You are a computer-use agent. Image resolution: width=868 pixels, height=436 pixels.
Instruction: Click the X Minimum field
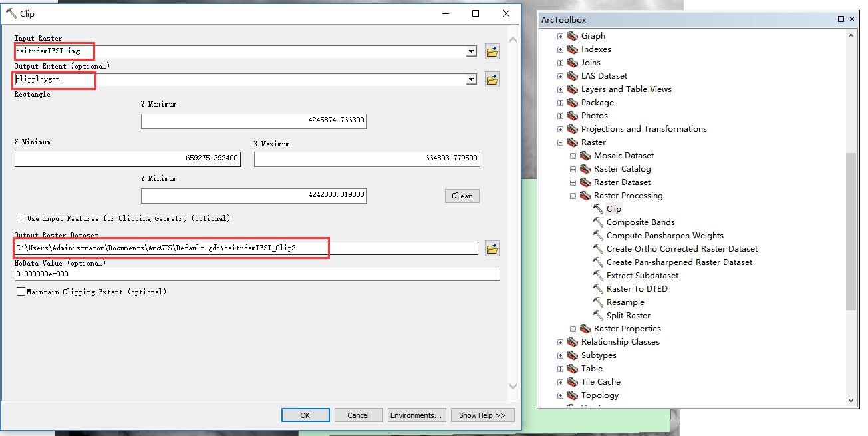pyautogui.click(x=128, y=159)
